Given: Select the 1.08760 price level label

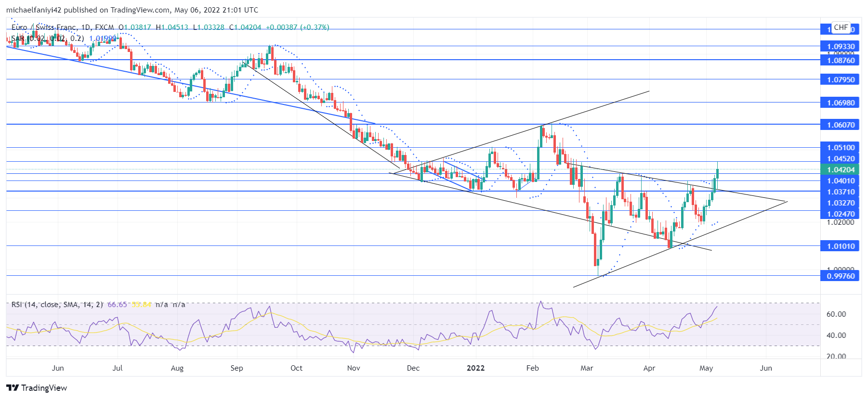Looking at the screenshot, I should pyautogui.click(x=840, y=61).
